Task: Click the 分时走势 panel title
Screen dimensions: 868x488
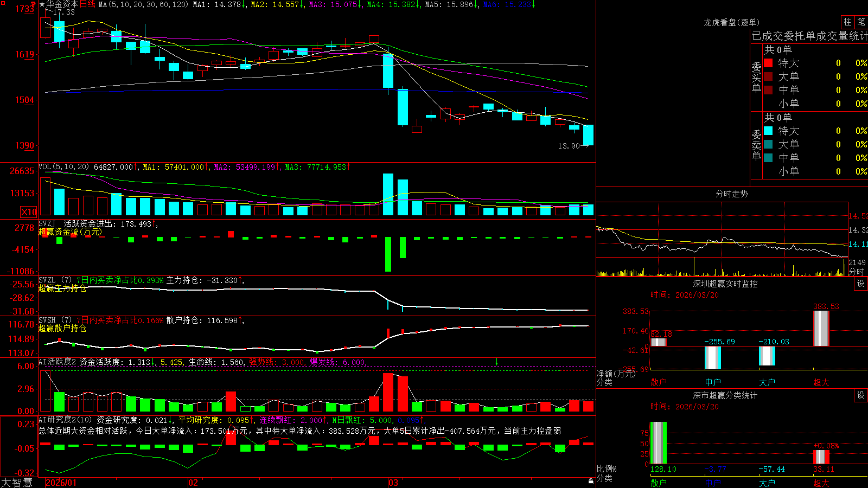Action: 732,194
